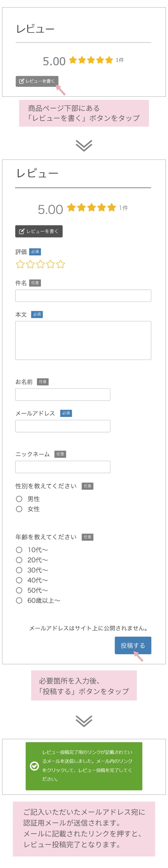Click the top grey レビューを書く button
The image size is (168, 868).
click(x=37, y=81)
